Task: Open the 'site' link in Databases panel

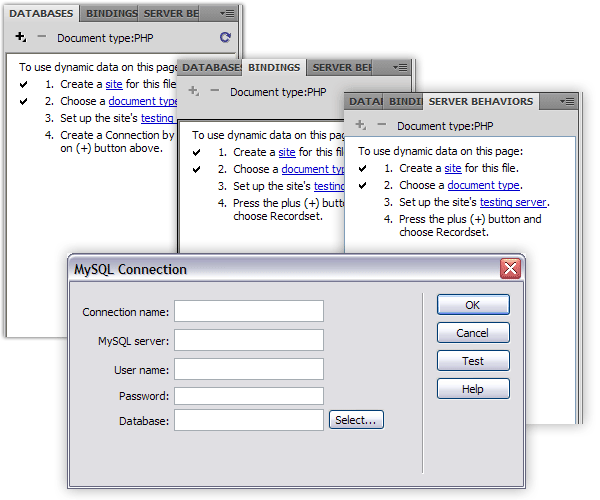Action: (x=114, y=84)
